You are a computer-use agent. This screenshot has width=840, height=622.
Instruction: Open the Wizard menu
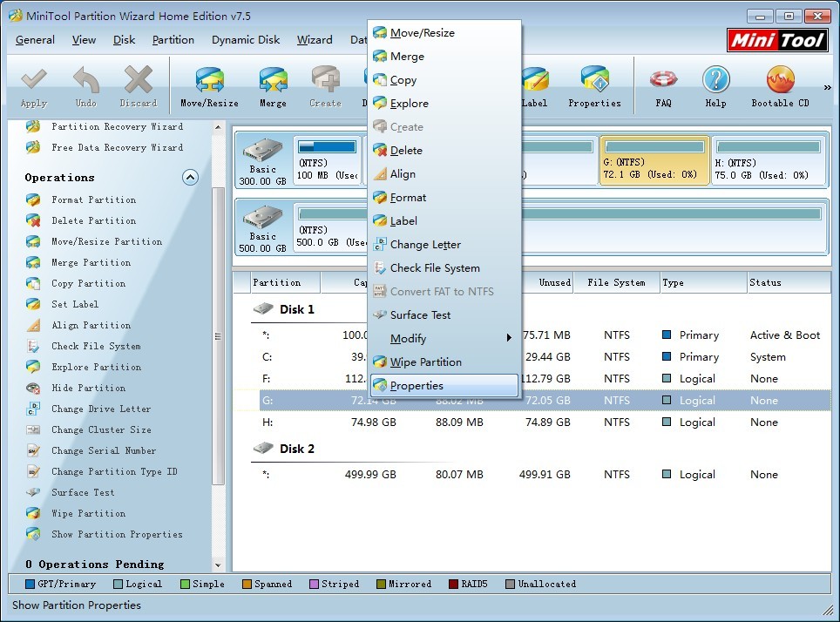point(315,39)
